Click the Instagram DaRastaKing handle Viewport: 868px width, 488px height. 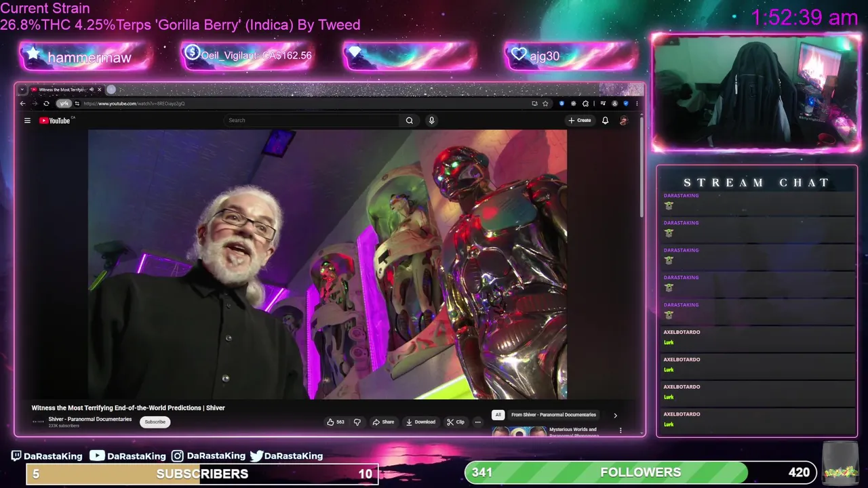coord(208,456)
